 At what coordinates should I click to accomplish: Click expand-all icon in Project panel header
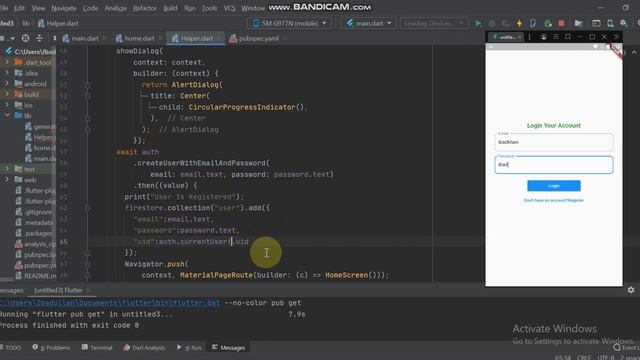pos(39,38)
